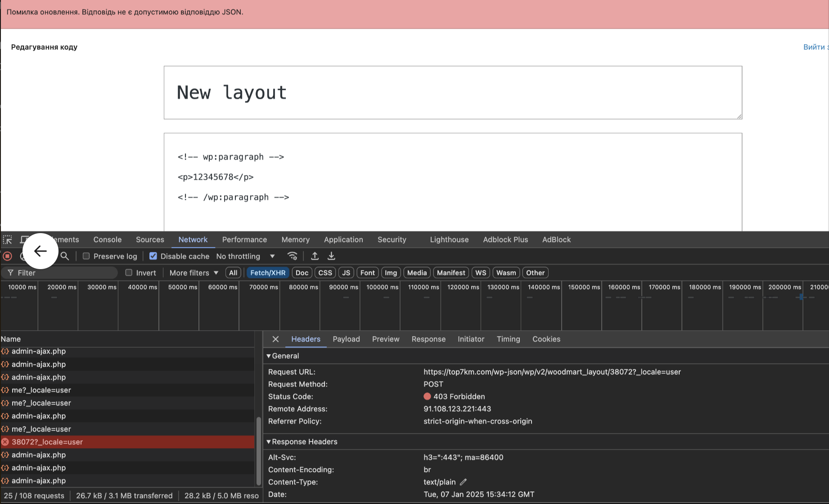Open the More filters dropdown
This screenshot has width=829, height=504.
click(x=194, y=273)
